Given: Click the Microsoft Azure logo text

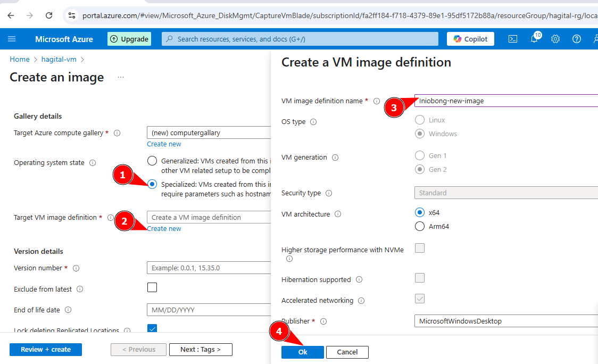Looking at the screenshot, I should 64,39.
